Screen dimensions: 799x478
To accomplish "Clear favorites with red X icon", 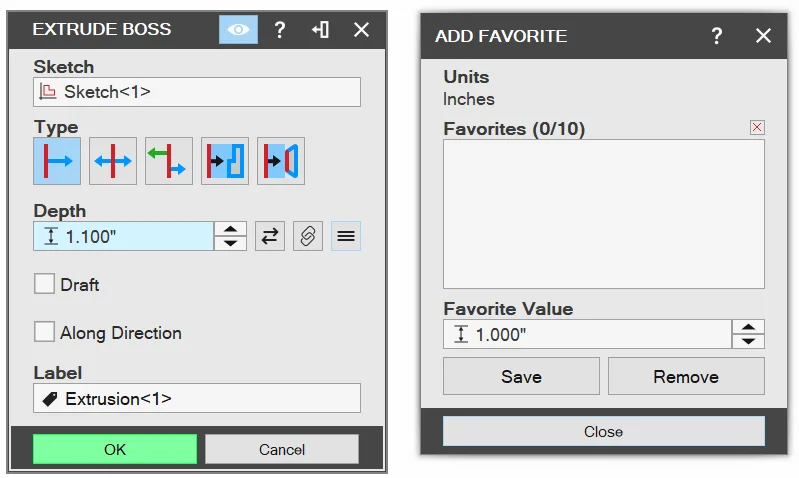I will tap(757, 127).
